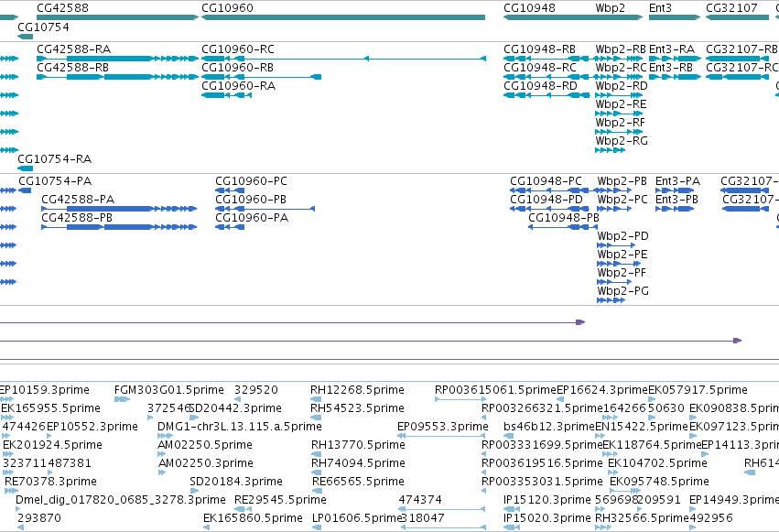Viewport: 779px width, 532px height.
Task: Select EST EK201924.5prime
Action: (x=53, y=445)
